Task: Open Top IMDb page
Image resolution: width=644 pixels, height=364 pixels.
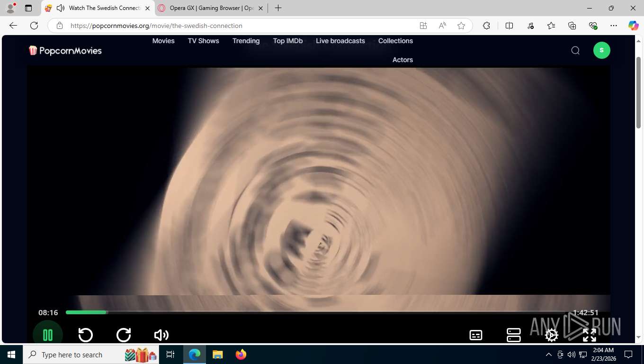Action: pyautogui.click(x=288, y=41)
